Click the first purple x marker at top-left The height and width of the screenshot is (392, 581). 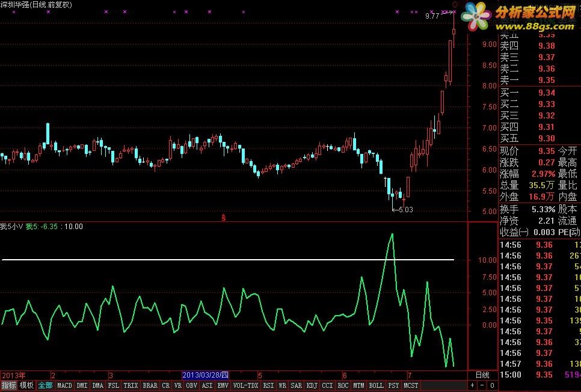pos(14,12)
